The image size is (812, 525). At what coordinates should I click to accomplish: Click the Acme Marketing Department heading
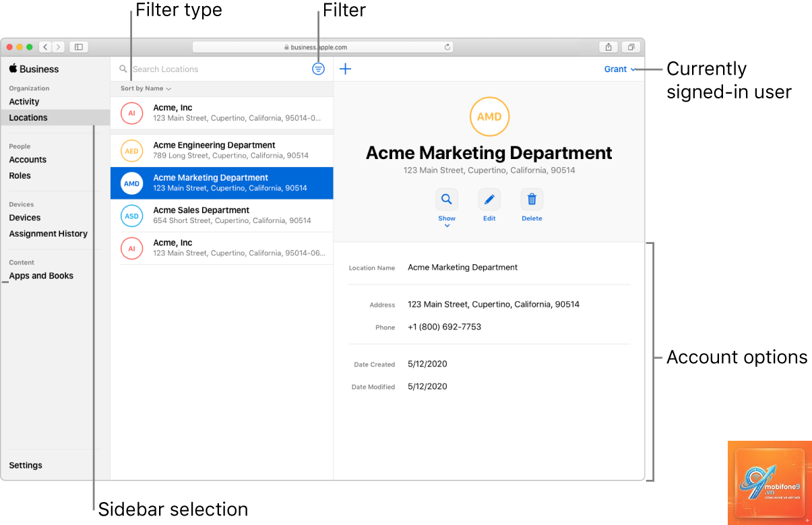(x=489, y=153)
